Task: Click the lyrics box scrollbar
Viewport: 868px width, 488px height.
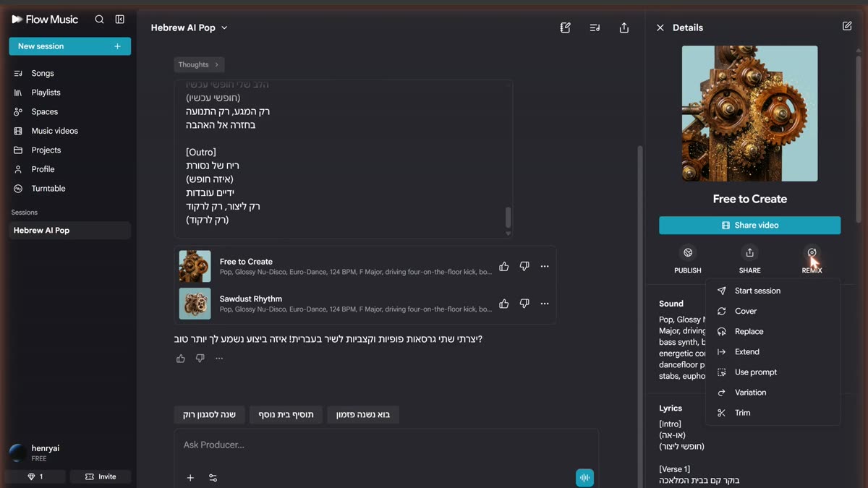Action: coord(508,217)
